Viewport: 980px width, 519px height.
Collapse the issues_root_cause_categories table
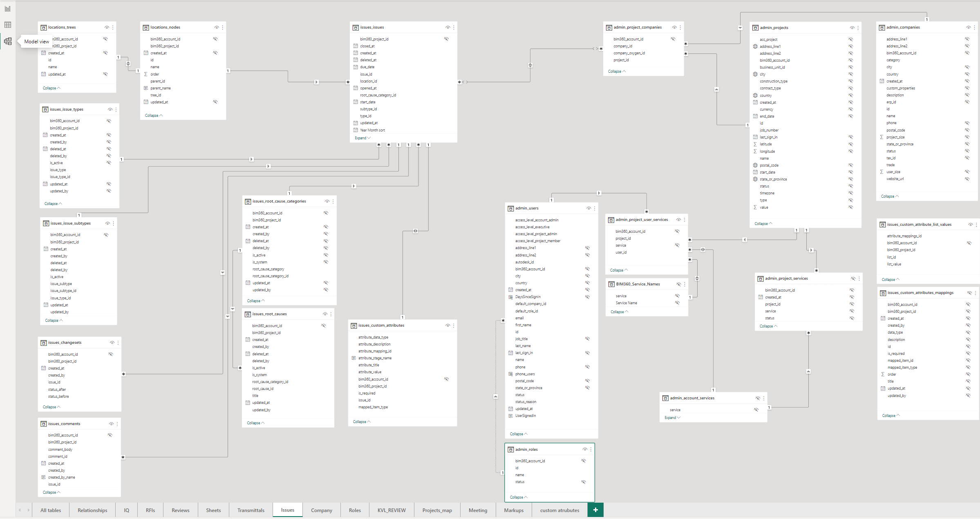coord(256,301)
